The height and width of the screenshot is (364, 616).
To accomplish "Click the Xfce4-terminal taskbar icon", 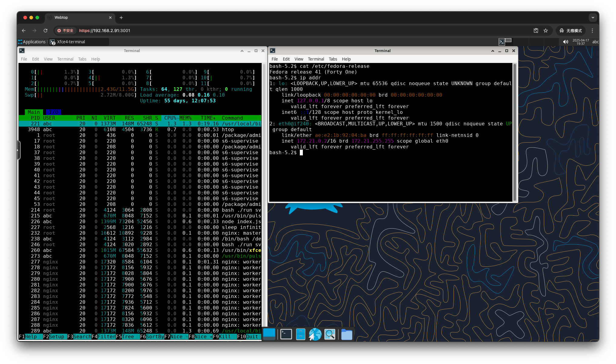I will 52,42.
